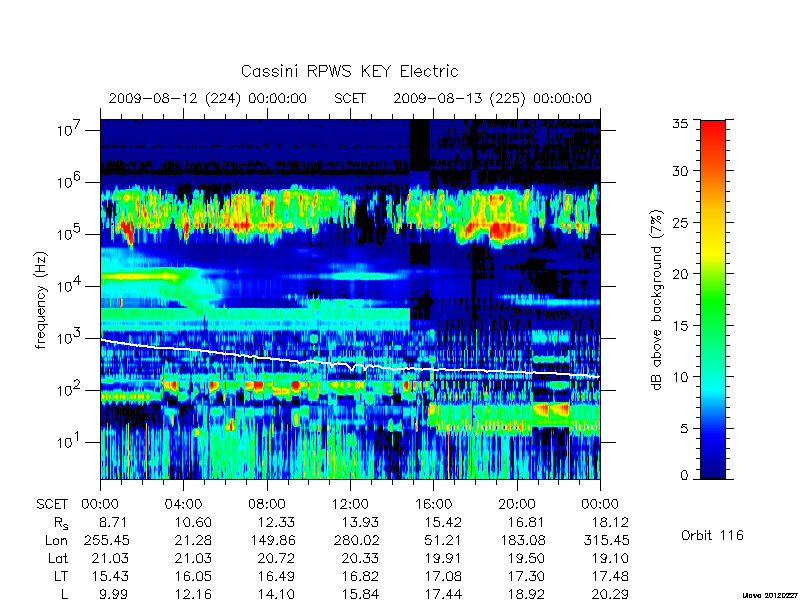Click the Rs value '16.81'
The image size is (800, 600).
click(527, 522)
